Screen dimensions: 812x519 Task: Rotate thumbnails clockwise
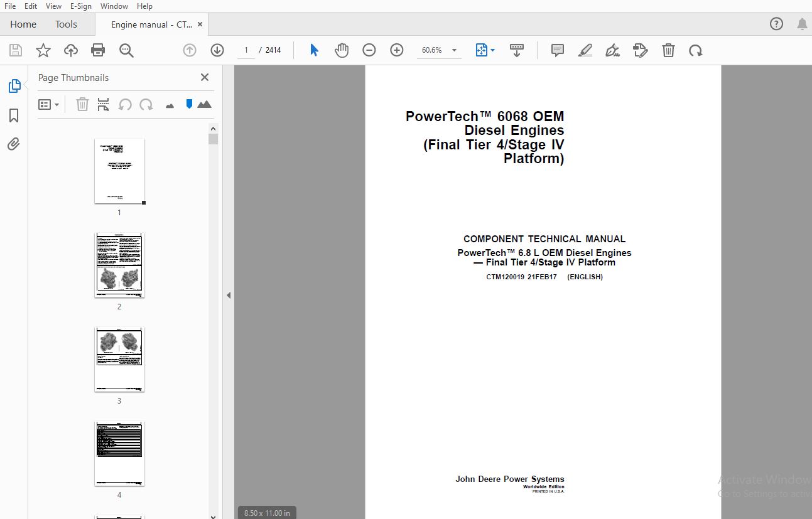coord(146,105)
